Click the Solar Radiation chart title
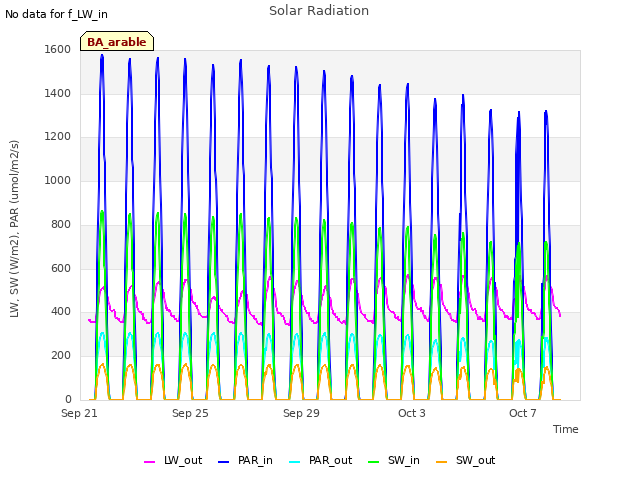 pos(319,11)
